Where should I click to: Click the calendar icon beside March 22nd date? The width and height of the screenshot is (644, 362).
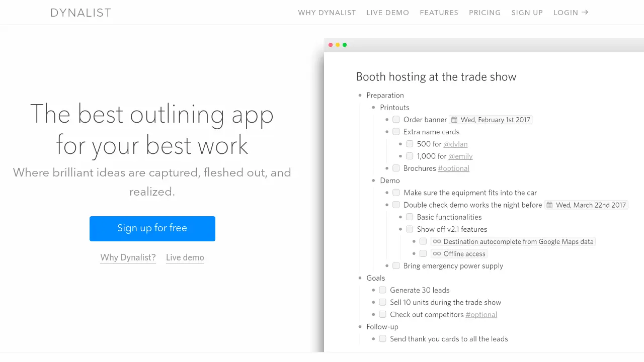click(x=549, y=205)
